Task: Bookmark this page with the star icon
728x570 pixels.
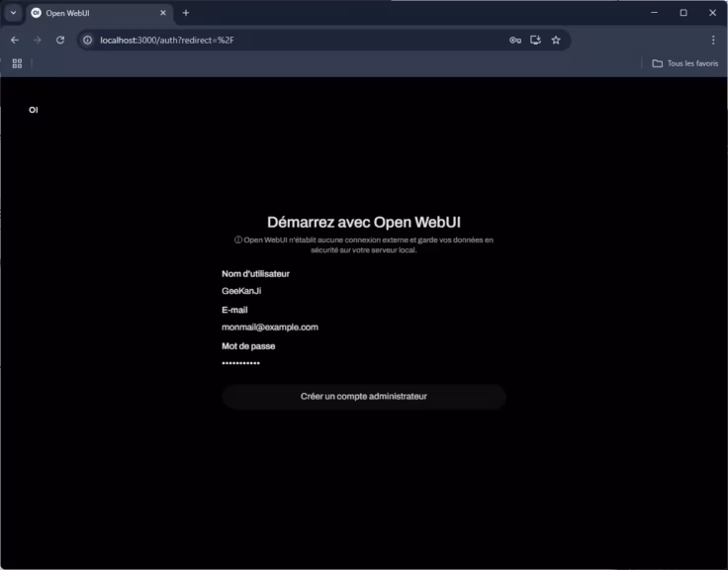Action: (x=556, y=40)
